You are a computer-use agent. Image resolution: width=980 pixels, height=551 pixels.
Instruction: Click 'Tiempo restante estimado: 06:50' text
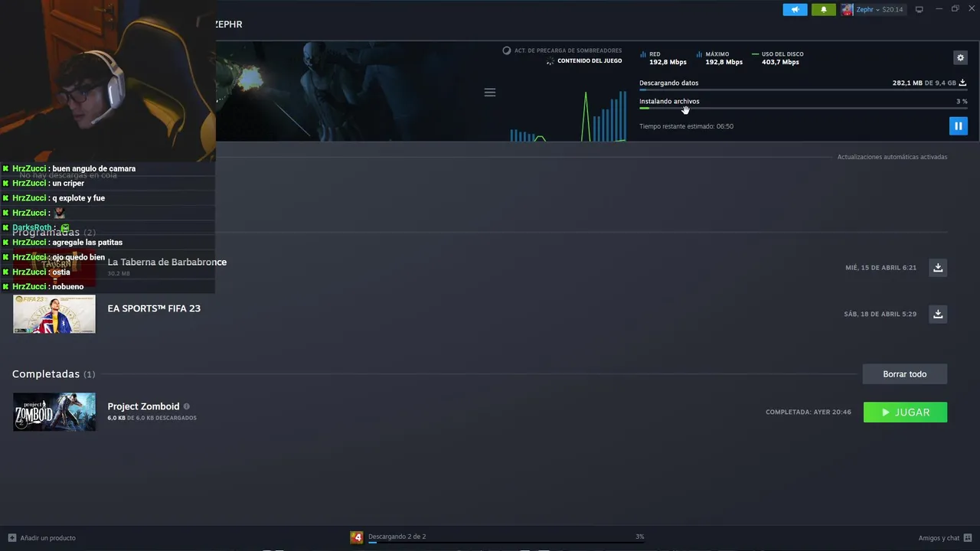pos(686,126)
